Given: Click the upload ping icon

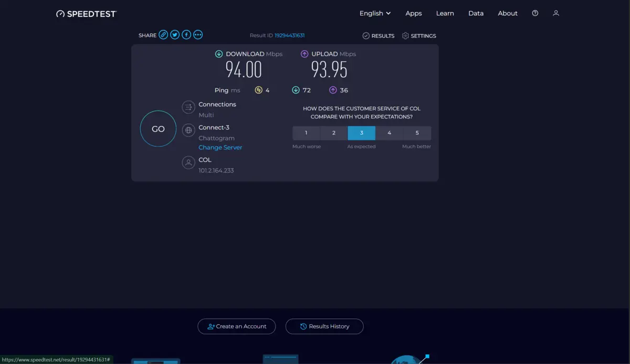Looking at the screenshot, I should 333,90.
